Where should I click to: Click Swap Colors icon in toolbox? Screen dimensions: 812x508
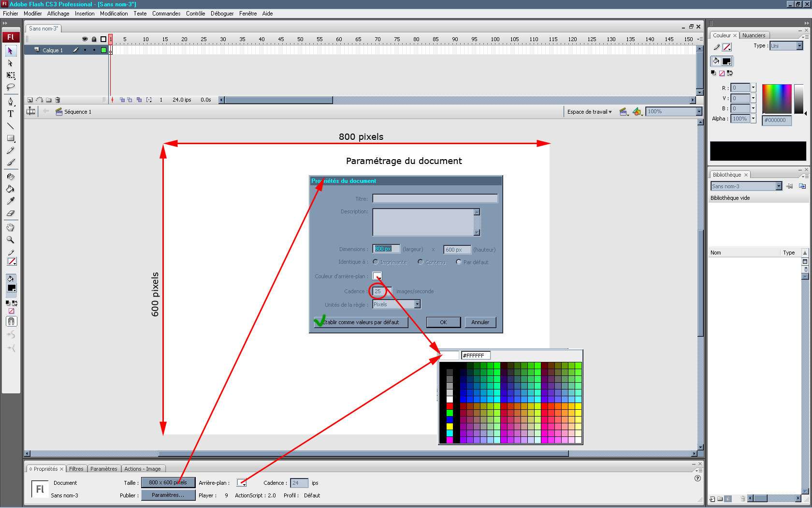14,303
